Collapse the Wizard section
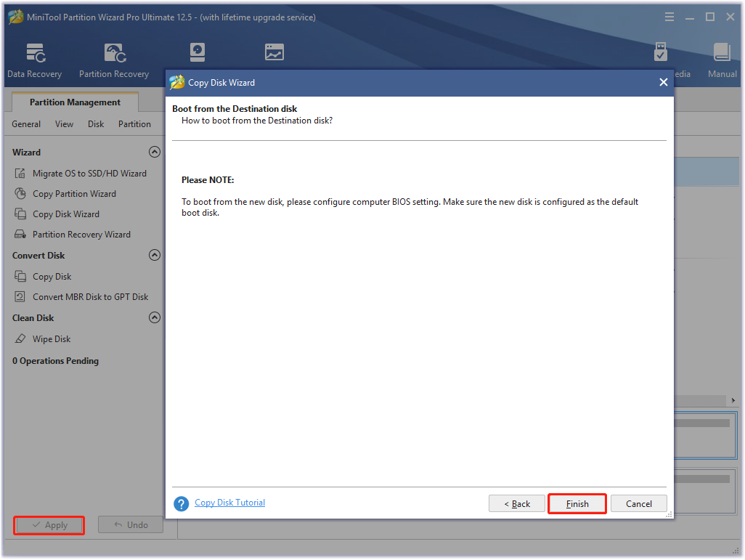Viewport: 745px width, 560px height. (x=155, y=152)
